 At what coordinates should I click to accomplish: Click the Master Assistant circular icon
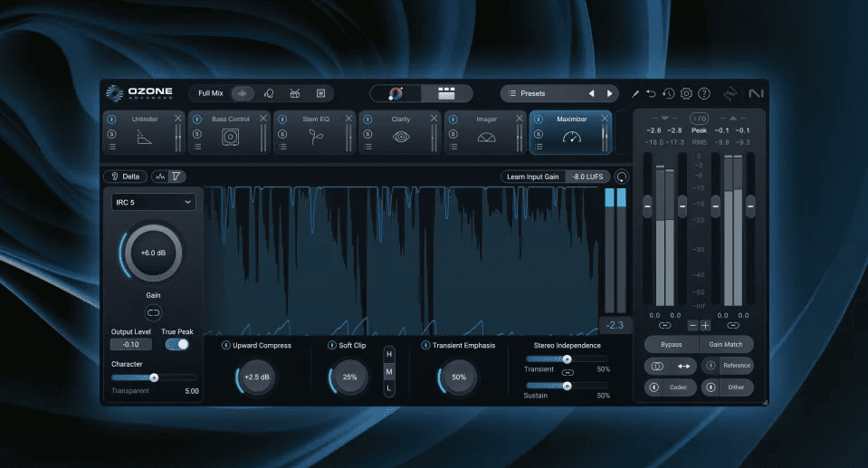click(x=396, y=93)
